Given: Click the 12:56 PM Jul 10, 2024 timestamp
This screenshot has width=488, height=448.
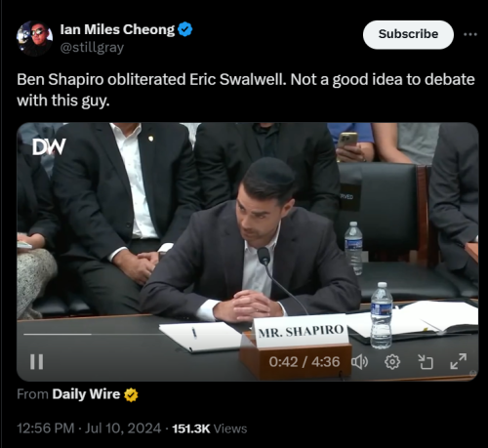Looking at the screenshot, I should [89, 428].
